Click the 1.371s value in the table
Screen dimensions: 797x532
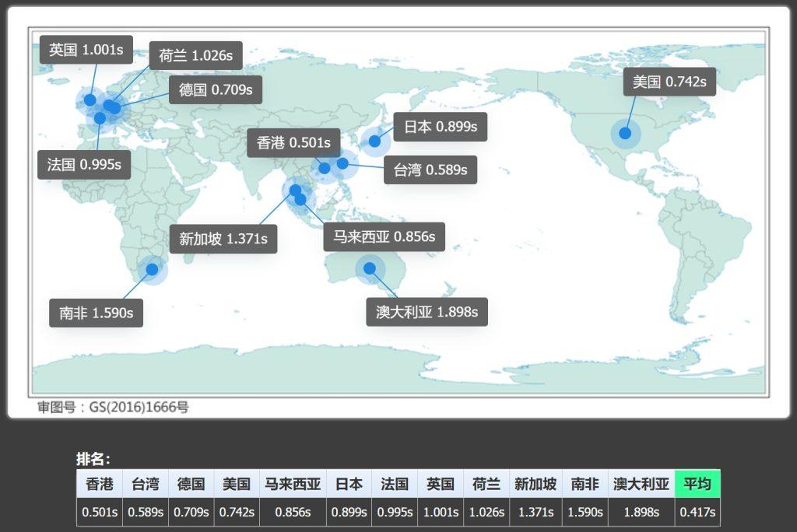535,512
